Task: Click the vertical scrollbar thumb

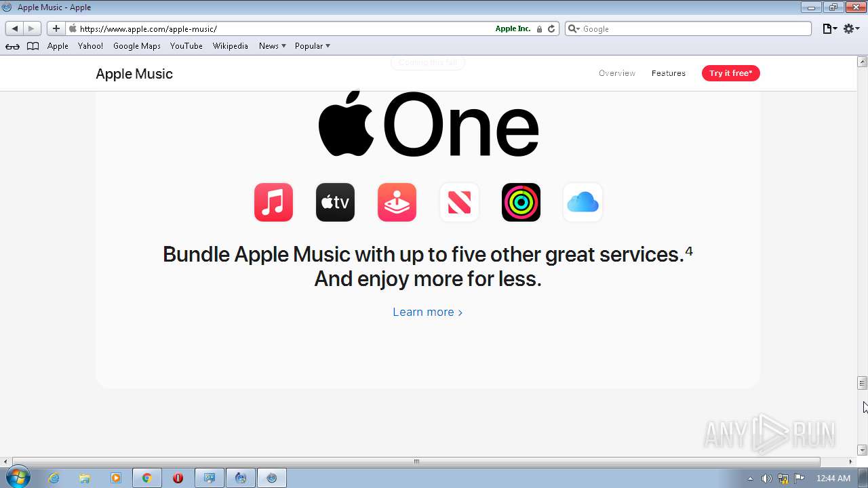Action: coord(863,383)
